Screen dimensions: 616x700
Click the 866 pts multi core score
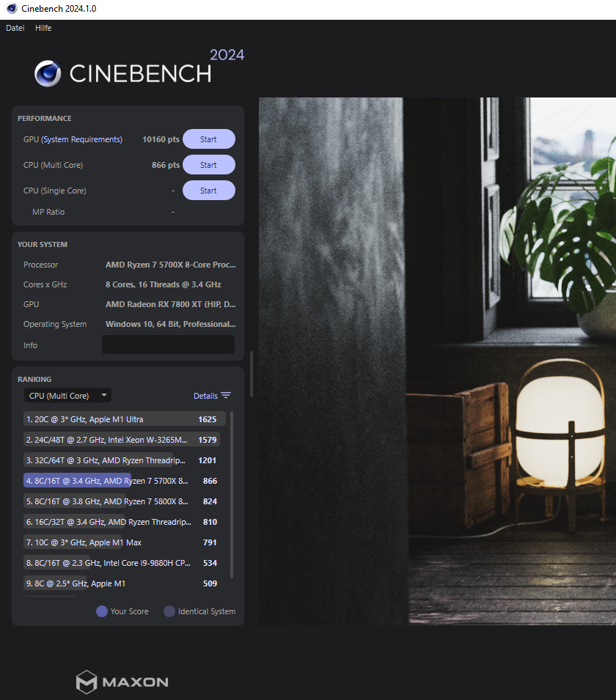coord(165,165)
